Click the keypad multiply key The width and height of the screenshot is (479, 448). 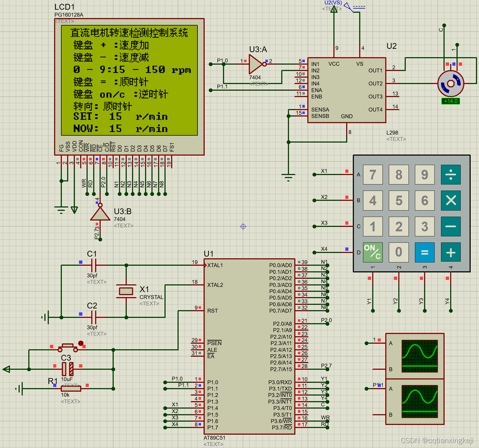click(x=451, y=201)
